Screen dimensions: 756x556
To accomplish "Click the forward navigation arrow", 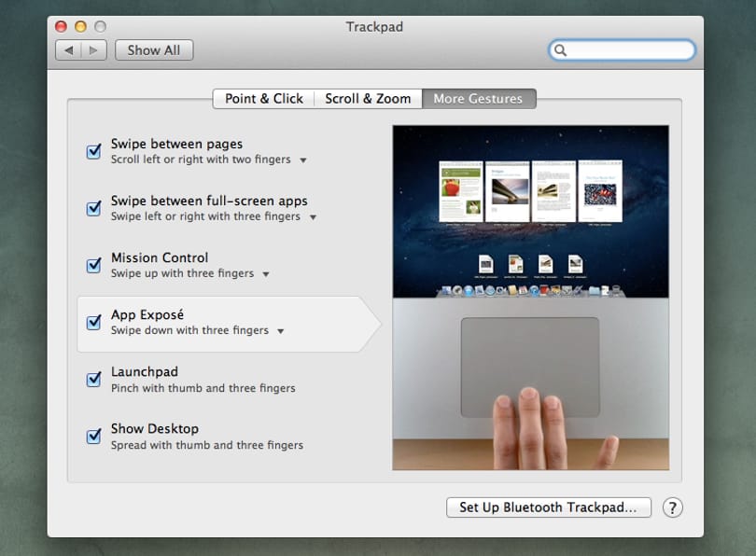I will (x=93, y=50).
